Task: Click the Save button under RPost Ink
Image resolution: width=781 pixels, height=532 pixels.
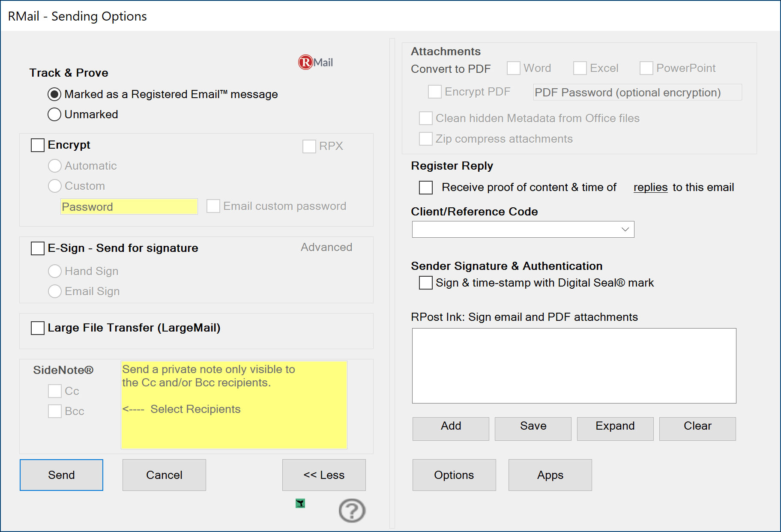Action: pos(533,429)
